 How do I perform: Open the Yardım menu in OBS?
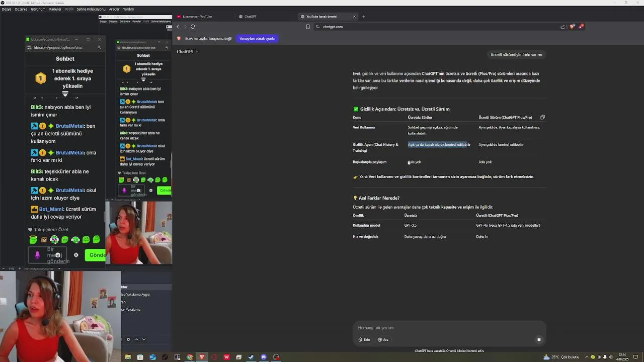tap(128, 9)
